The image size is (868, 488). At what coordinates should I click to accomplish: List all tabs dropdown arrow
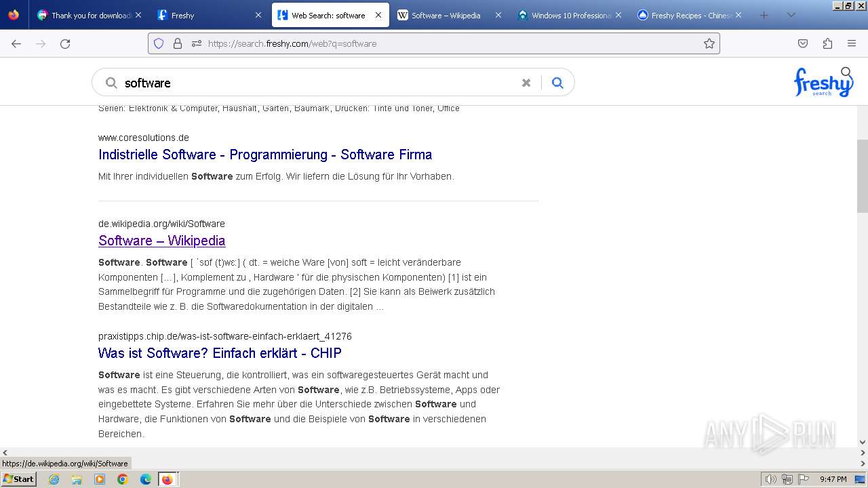click(x=791, y=15)
